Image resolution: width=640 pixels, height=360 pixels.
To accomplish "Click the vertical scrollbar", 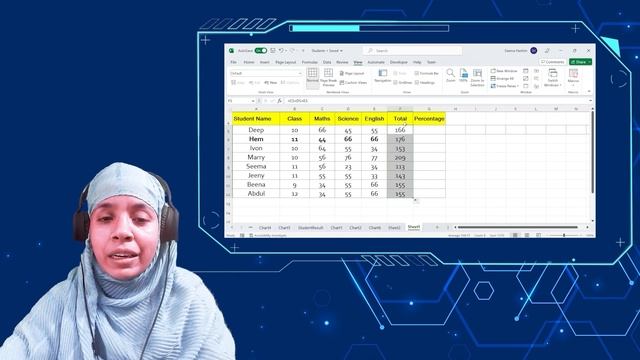I will (x=592, y=152).
